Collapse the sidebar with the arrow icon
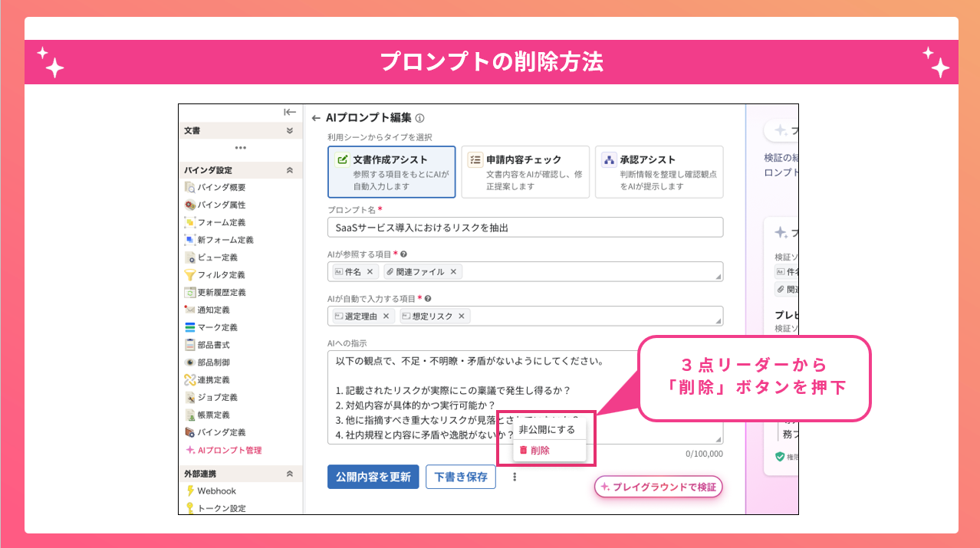The height and width of the screenshot is (548, 980). click(x=290, y=112)
